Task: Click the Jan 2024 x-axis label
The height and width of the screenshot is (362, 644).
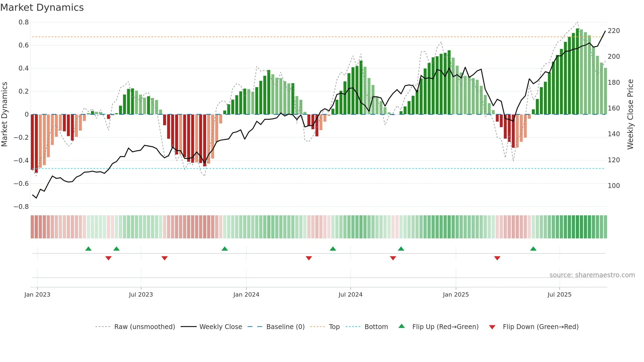Action: pos(246,294)
